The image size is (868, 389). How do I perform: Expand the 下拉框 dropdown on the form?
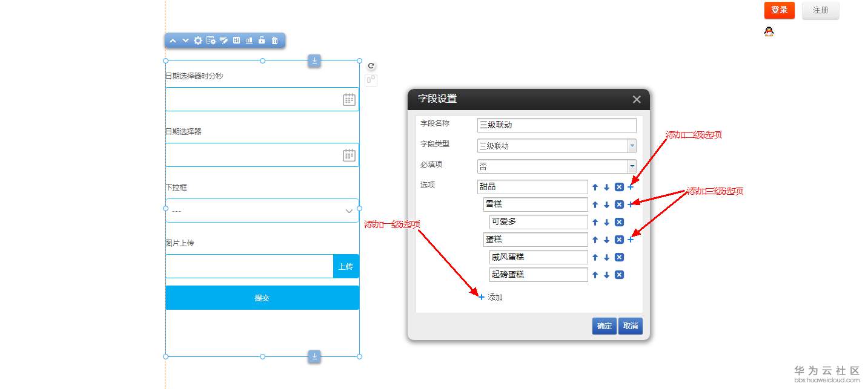click(x=262, y=211)
